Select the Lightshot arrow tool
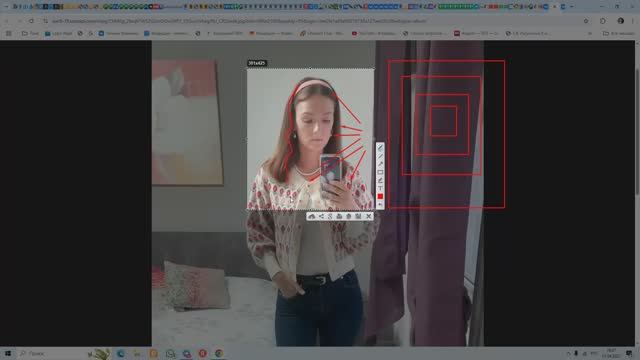The image size is (640, 360). click(x=380, y=164)
